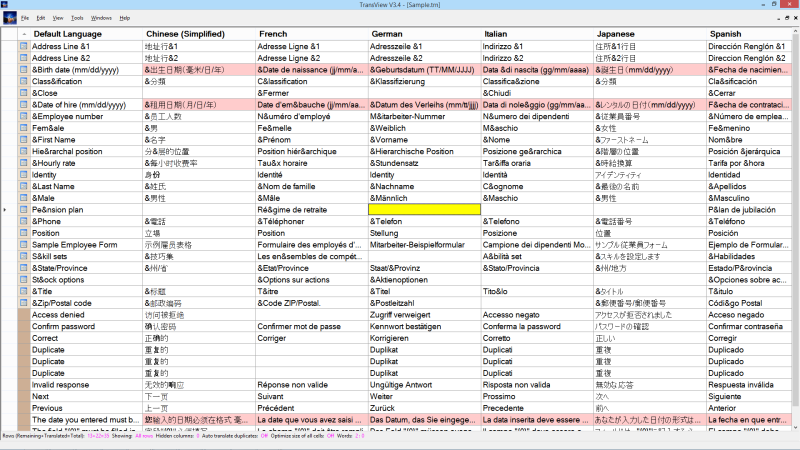Select the German cell 'Zugriff verweigert'

click(424, 315)
